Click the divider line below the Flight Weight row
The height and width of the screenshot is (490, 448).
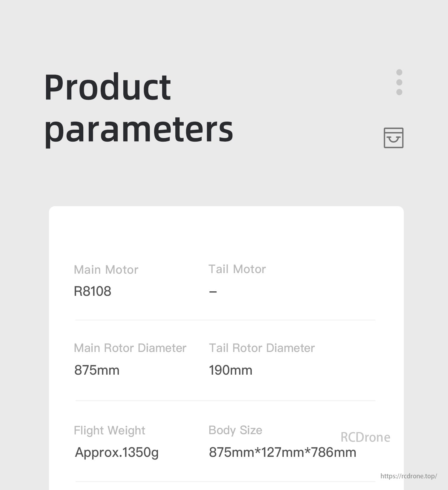click(225, 481)
